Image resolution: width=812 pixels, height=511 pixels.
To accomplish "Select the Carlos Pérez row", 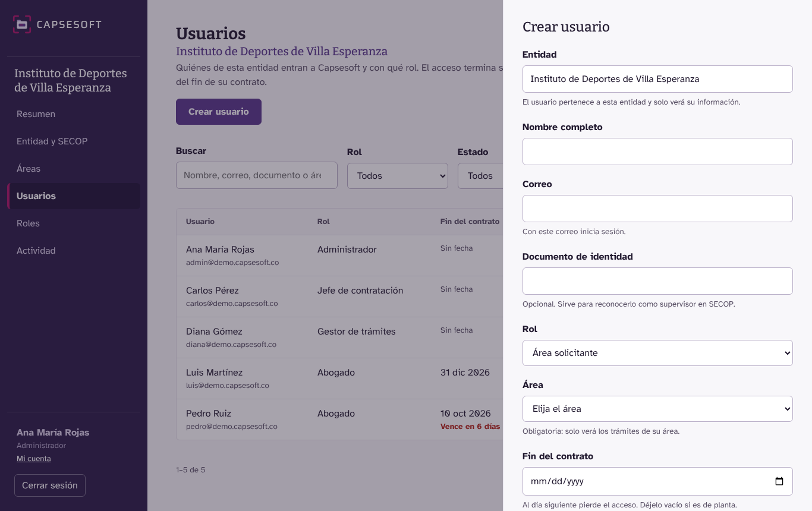I will click(339, 296).
